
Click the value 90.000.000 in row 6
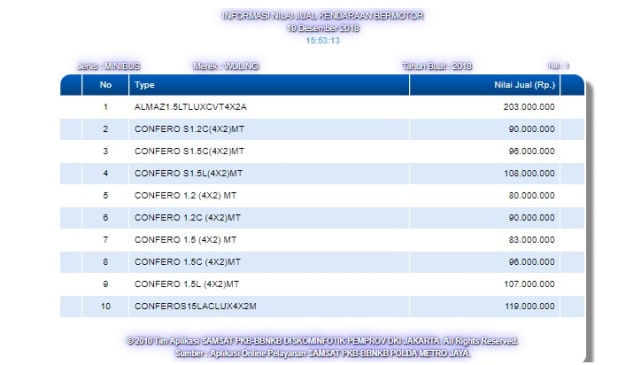click(532, 218)
